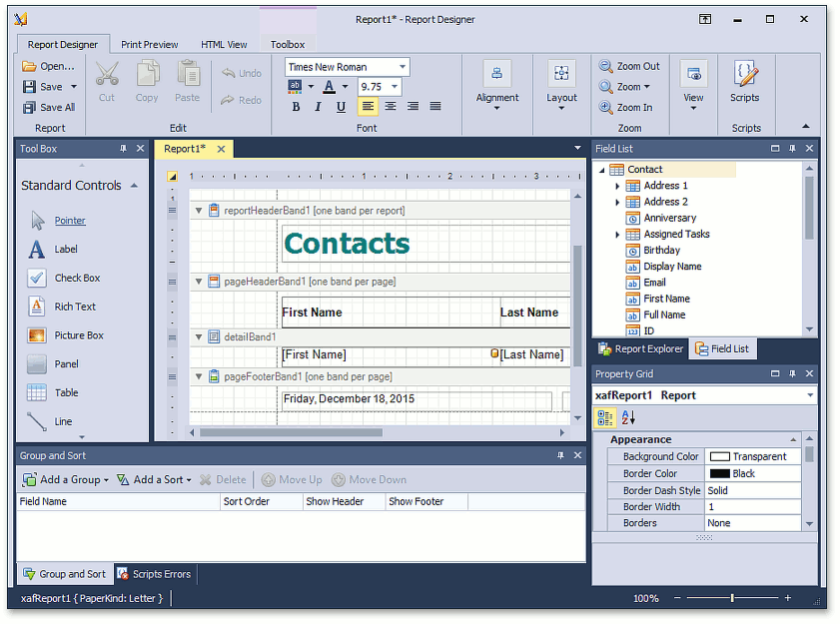Pin the Group and Sort panel
Image resolution: width=840 pixels, height=624 pixels.
(560, 456)
